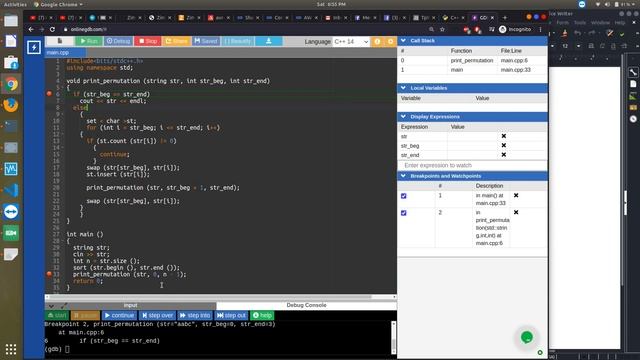
Task: Switch to the Debug Console tab
Action: click(x=306, y=305)
